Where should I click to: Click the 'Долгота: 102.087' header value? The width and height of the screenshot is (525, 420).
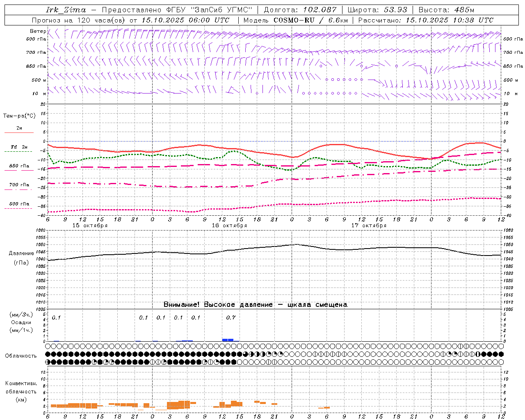click(299, 10)
